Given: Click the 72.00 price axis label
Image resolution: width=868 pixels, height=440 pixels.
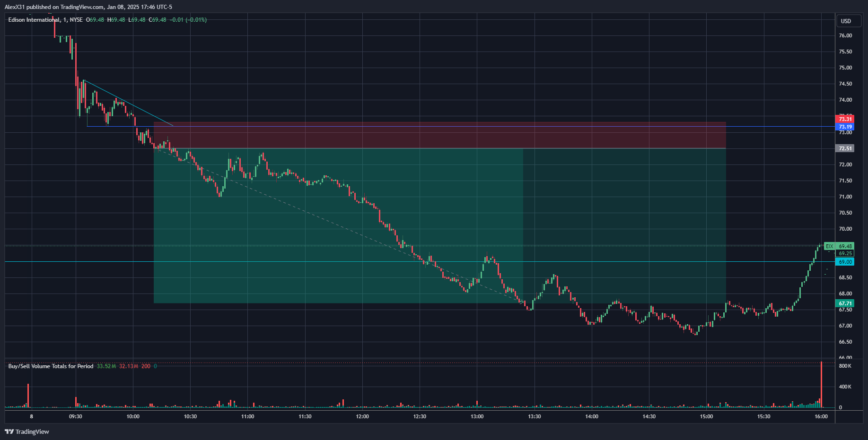Looking at the screenshot, I should (x=845, y=164).
